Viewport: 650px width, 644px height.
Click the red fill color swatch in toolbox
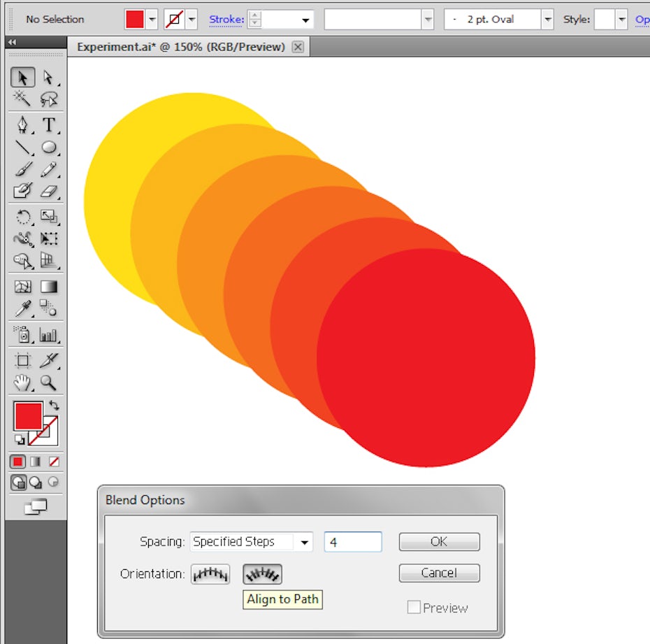[28, 416]
